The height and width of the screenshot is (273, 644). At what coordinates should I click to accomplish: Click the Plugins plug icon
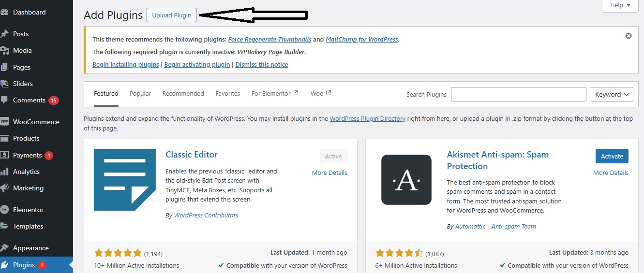(x=4, y=265)
